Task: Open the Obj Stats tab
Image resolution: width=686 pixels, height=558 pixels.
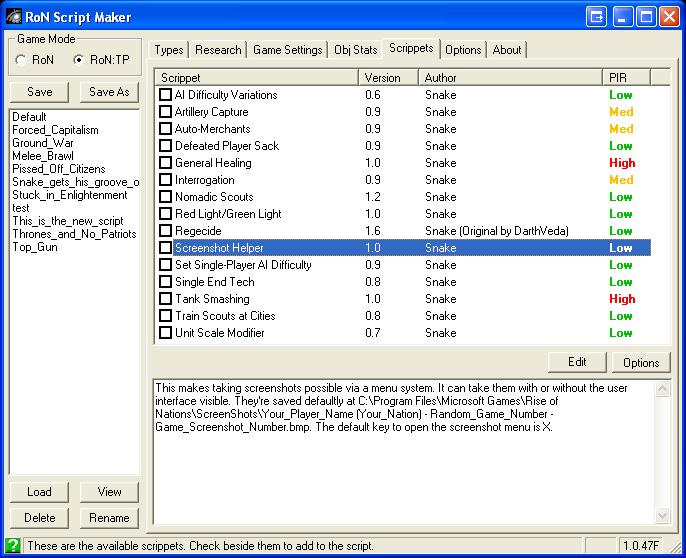Action: point(355,49)
